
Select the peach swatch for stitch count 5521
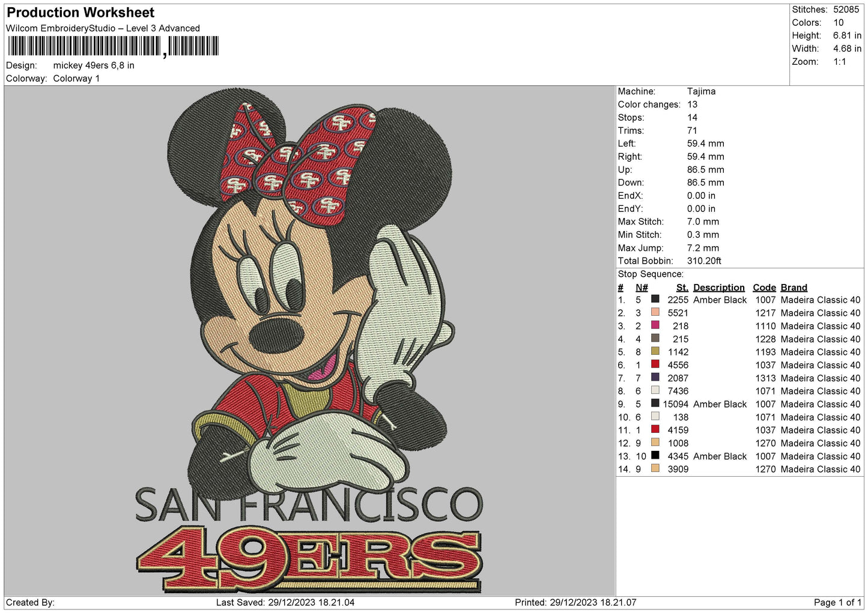click(x=655, y=312)
